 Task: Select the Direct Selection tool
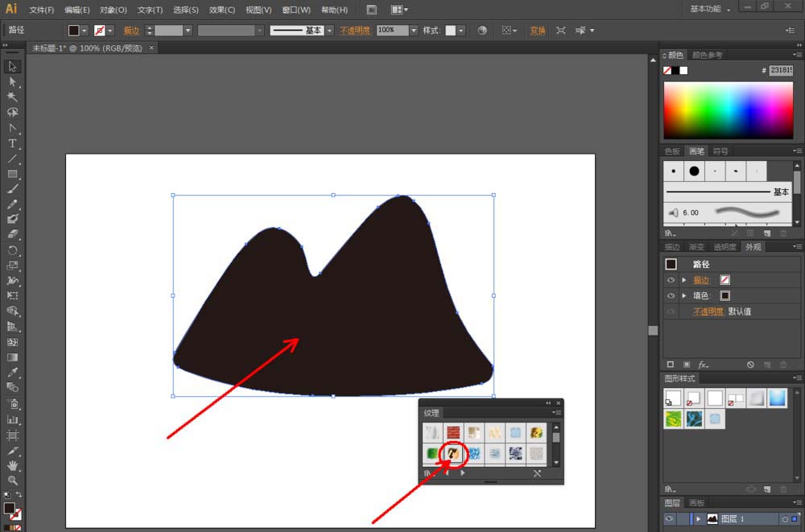12,82
